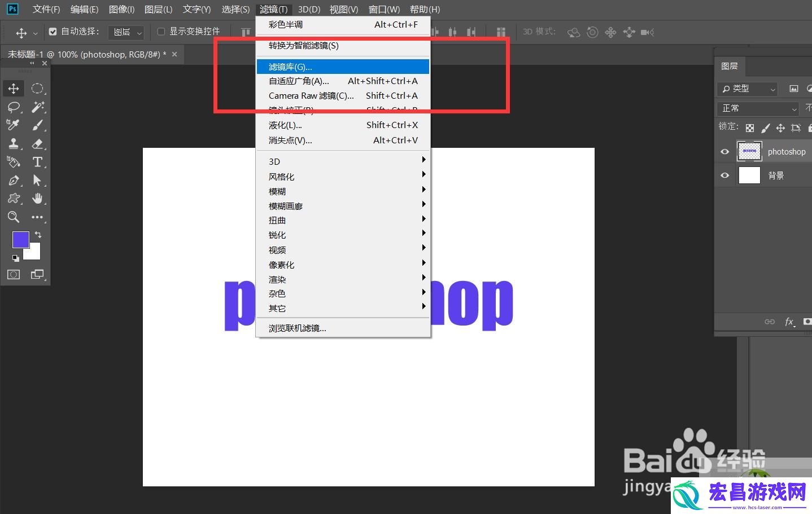Click the 3D pan (drag) mode icon
The width and height of the screenshot is (812, 514).
(610, 32)
